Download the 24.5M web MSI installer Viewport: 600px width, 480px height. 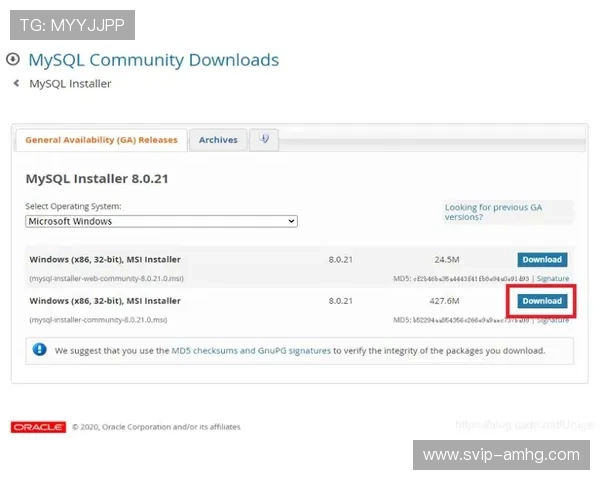[542, 260]
